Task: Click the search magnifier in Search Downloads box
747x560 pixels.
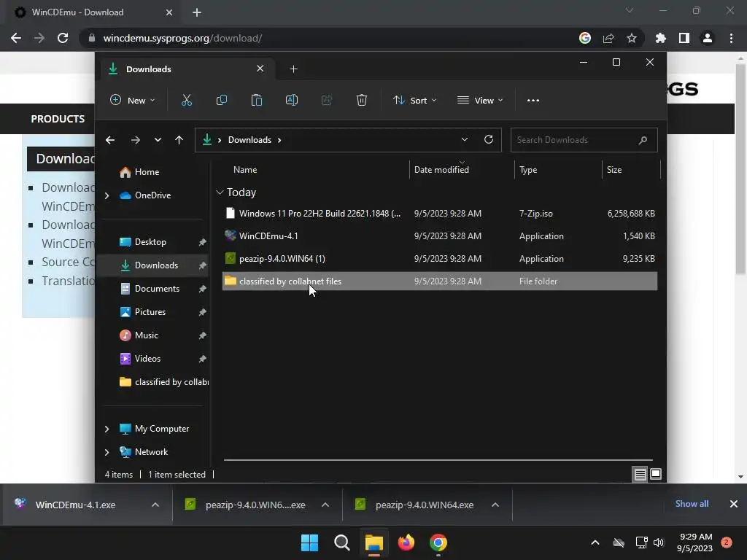Action: point(643,140)
